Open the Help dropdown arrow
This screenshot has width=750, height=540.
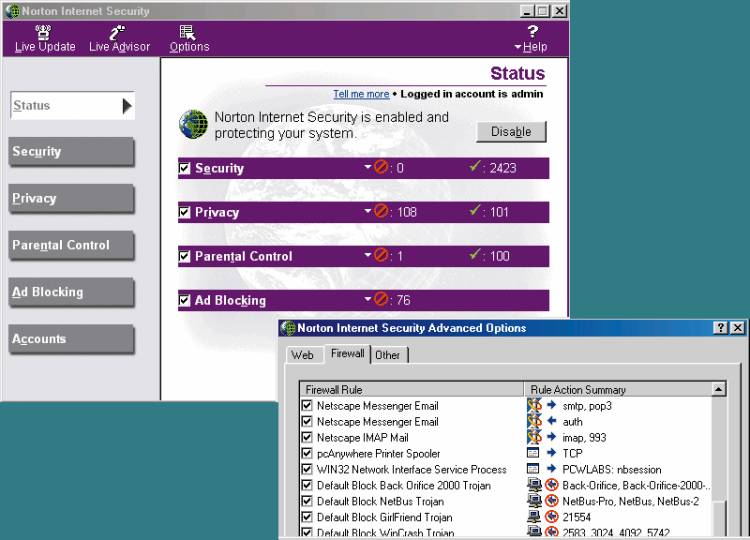(518, 47)
